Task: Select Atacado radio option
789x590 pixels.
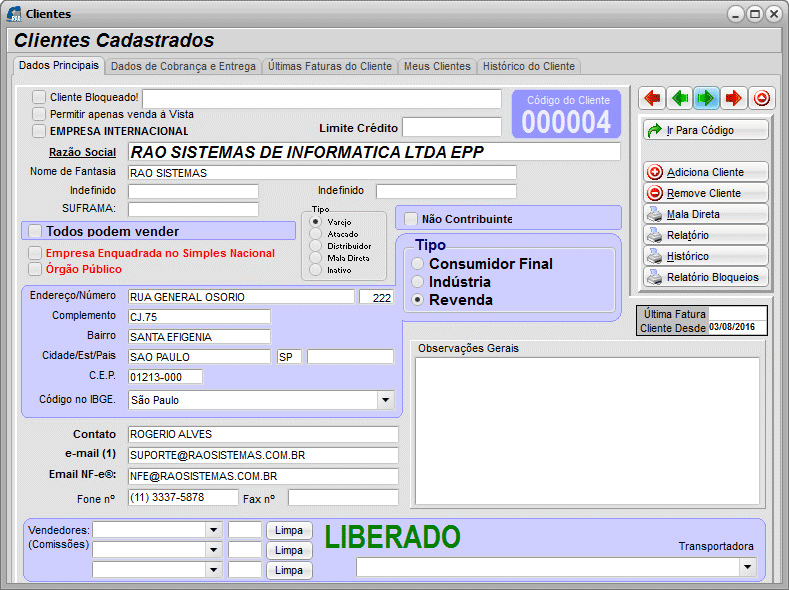Action: 315,234
